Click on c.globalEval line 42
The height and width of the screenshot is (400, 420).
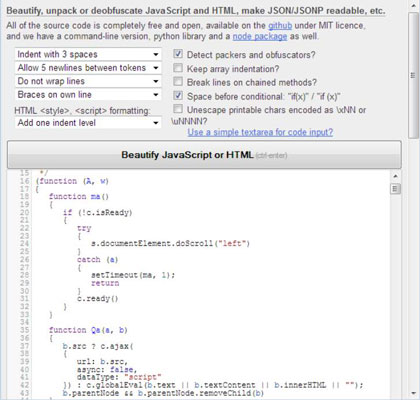click(x=213, y=385)
